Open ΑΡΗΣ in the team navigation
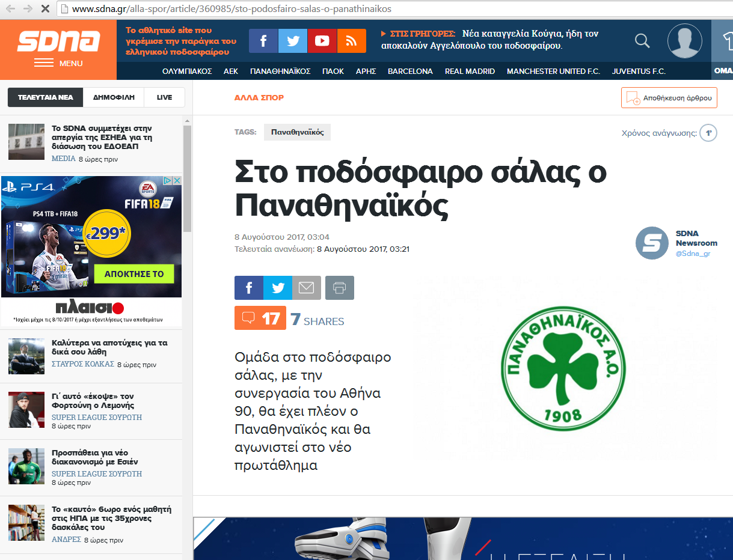The height and width of the screenshot is (560, 733). click(366, 71)
